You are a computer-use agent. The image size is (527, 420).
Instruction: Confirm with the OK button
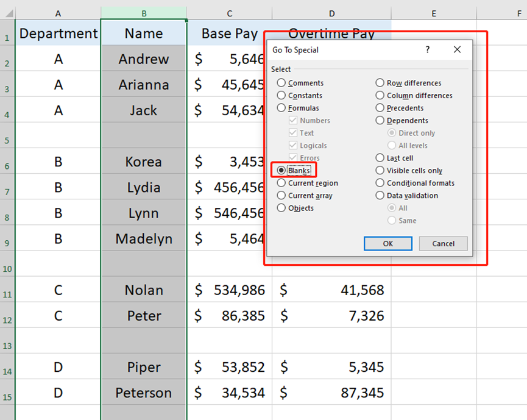click(x=388, y=243)
